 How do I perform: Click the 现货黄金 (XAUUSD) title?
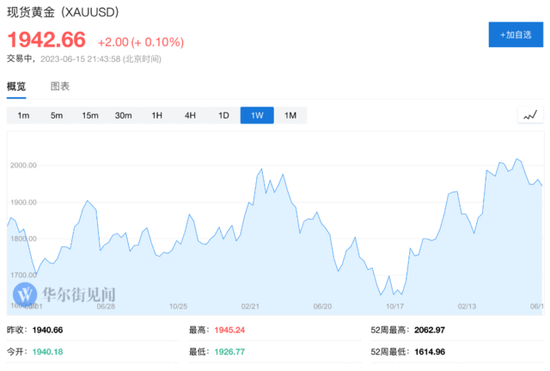(63, 12)
